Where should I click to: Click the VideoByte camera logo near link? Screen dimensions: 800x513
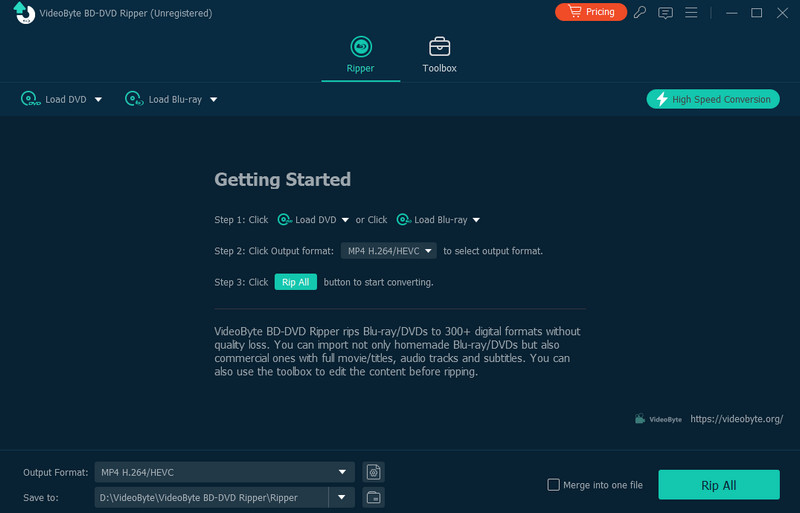(658, 419)
